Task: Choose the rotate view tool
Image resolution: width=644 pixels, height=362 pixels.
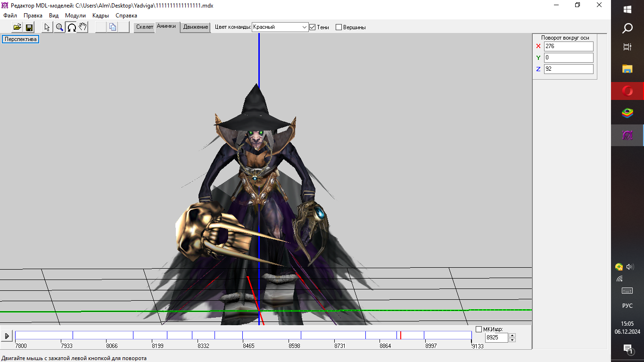Action: pyautogui.click(x=71, y=27)
